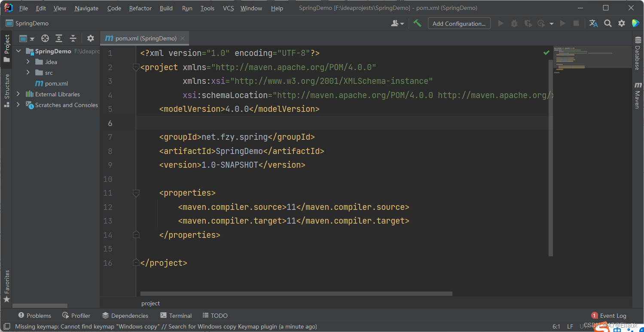
Task: Expand Scratches and Consoles node
Action: pyautogui.click(x=18, y=105)
